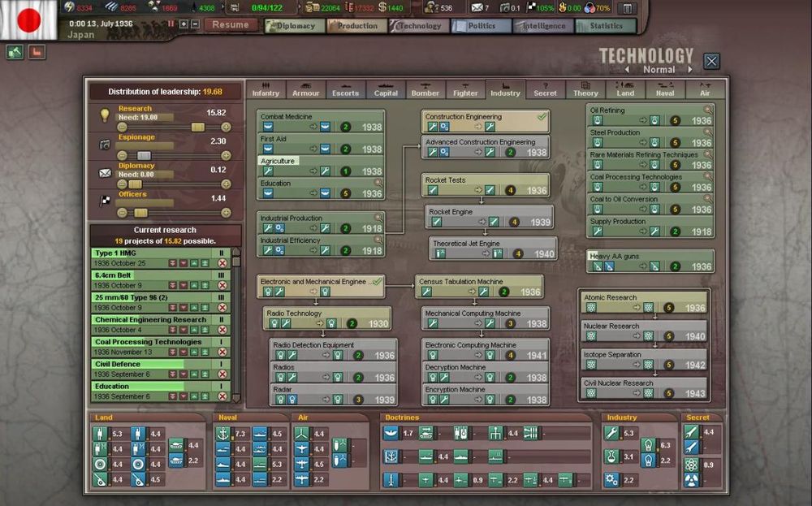Select the Rocket Tests technology
This screenshot has height=506, width=812.
(x=486, y=185)
